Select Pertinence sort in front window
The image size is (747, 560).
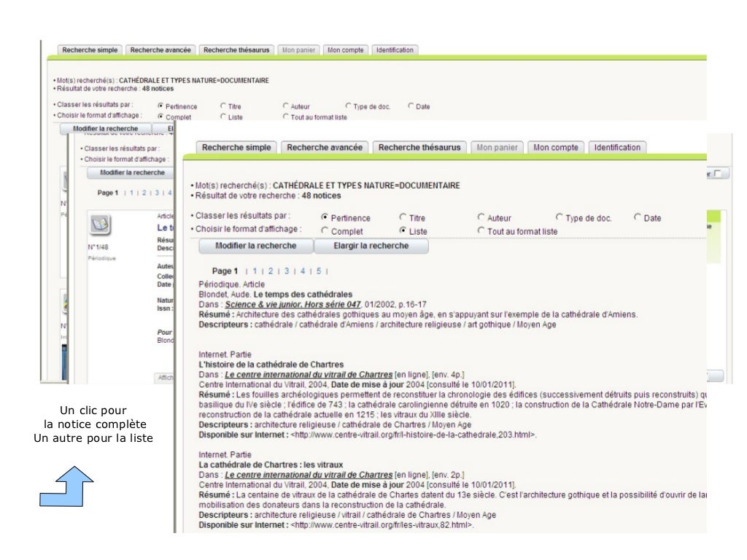(325, 217)
